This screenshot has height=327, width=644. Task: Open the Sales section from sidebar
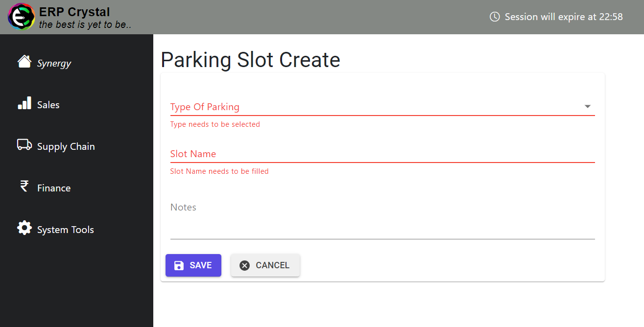(48, 104)
